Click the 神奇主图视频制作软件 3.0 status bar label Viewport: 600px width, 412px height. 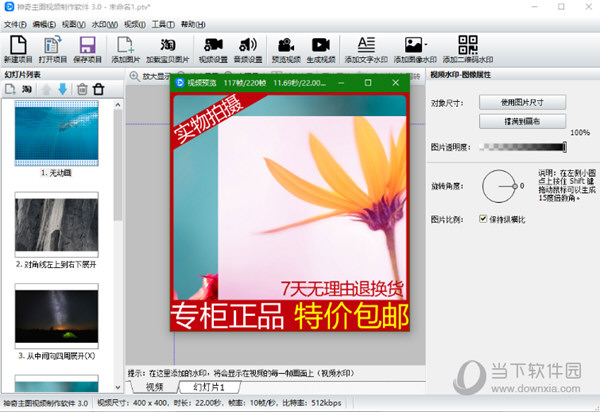pyautogui.click(x=46, y=403)
